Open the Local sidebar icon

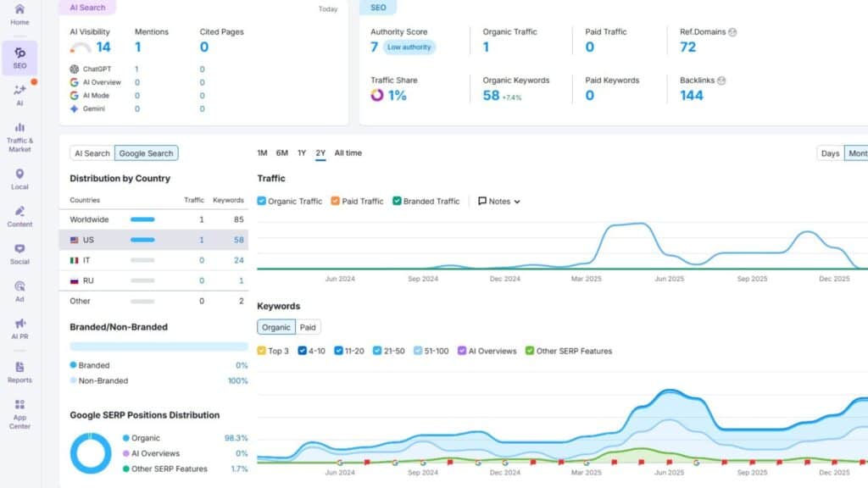19,178
